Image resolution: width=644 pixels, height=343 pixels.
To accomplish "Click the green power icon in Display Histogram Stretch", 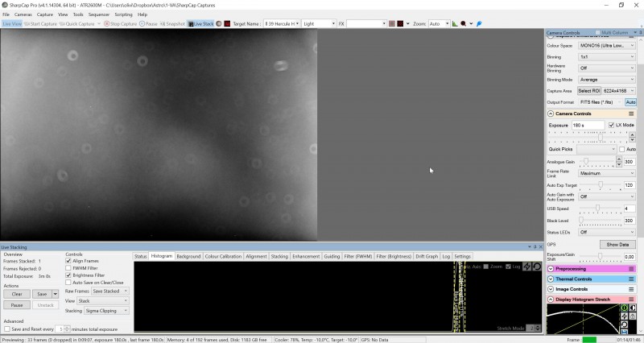I will (625, 308).
